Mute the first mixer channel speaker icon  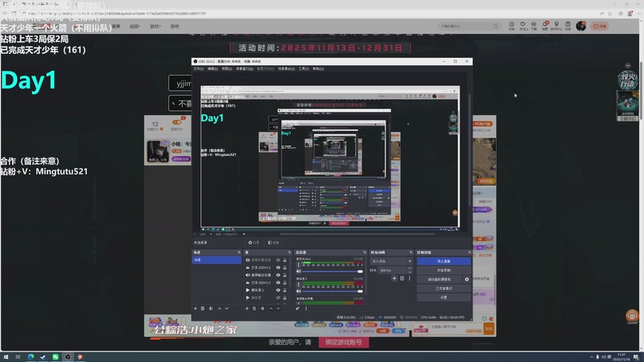299,271
